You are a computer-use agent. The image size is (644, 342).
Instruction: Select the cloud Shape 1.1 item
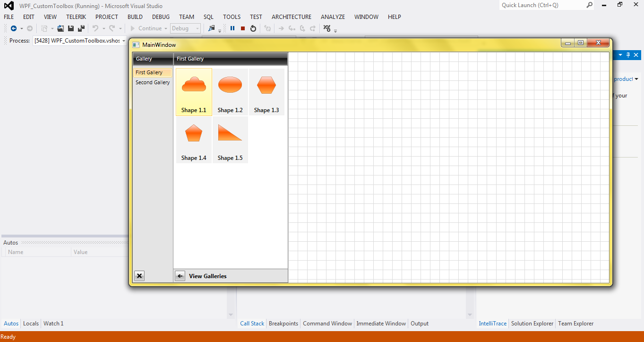pyautogui.click(x=194, y=92)
